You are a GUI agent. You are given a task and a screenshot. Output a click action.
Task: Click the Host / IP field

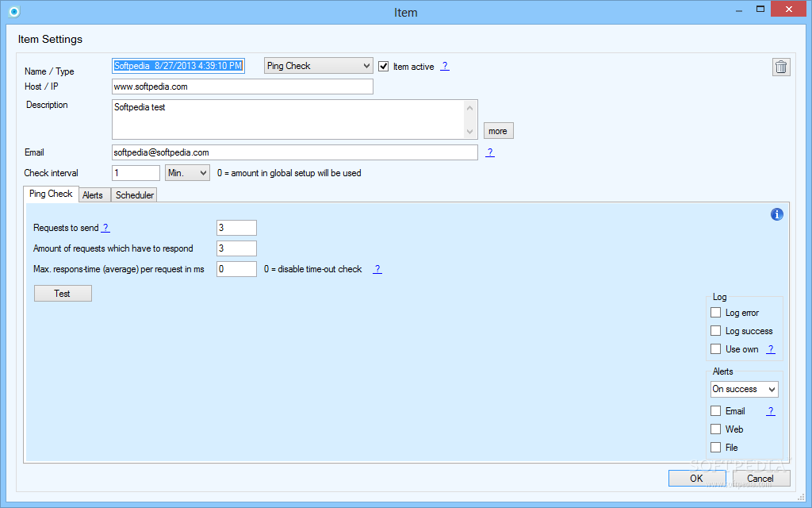(243, 87)
